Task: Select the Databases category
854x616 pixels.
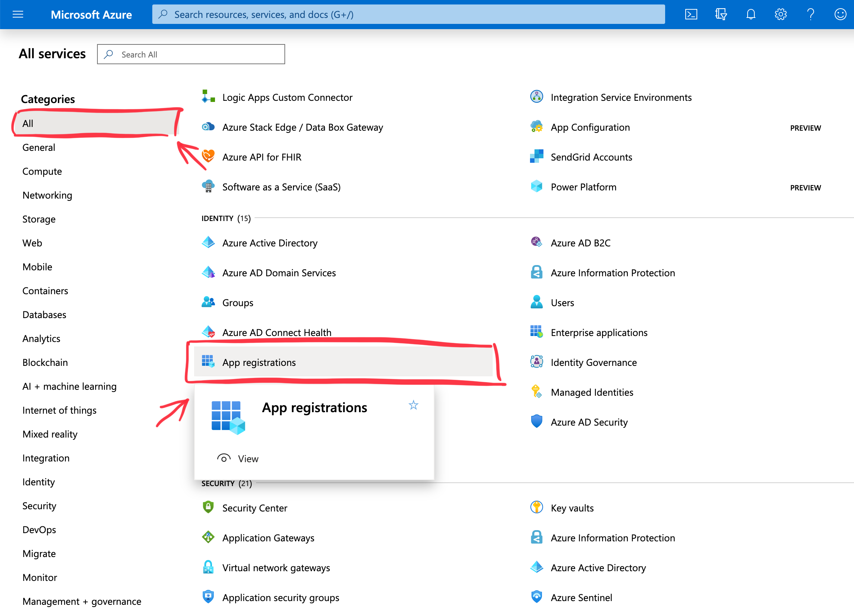Action: click(x=44, y=315)
